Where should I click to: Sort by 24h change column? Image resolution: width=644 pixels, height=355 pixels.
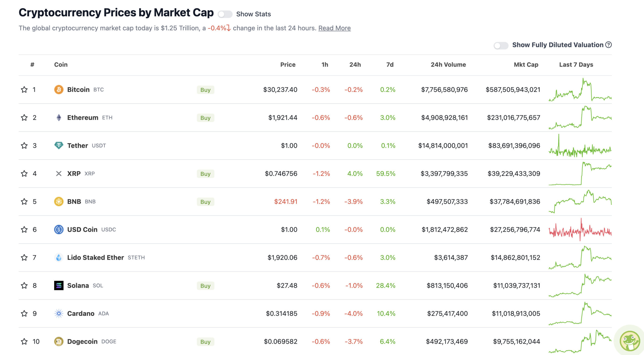355,65
